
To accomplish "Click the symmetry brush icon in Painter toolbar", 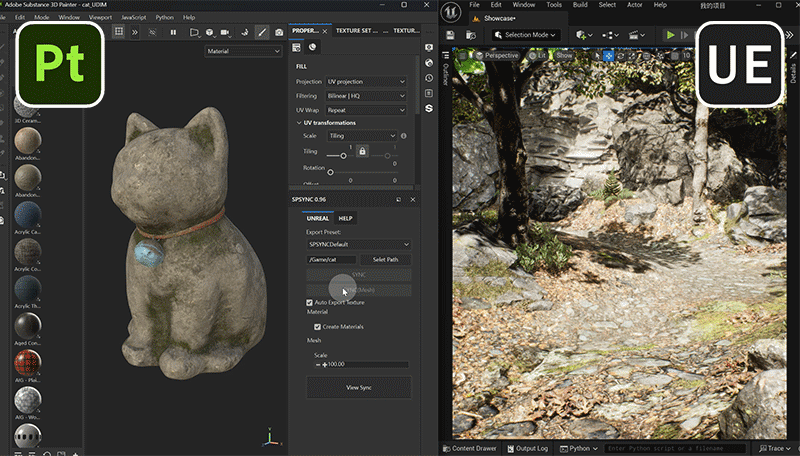I will [244, 32].
